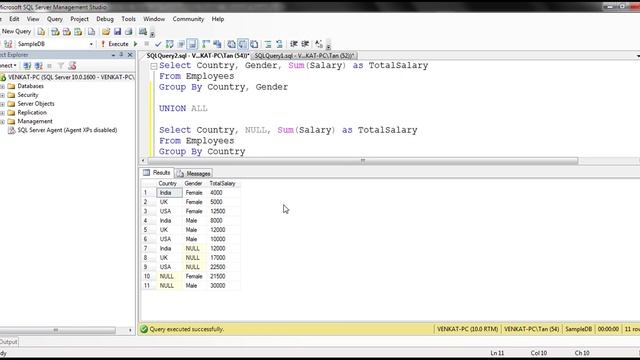Open an Analysis Services DMX Query
Image resolution: width=640 pixels, height=360 pixels.
(67, 31)
